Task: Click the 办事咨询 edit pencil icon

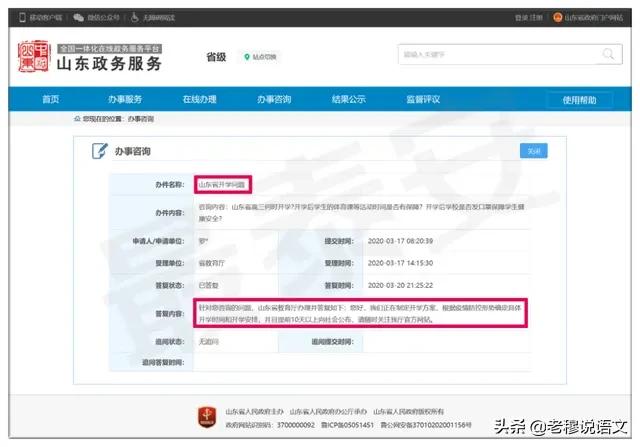Action: pyautogui.click(x=99, y=151)
